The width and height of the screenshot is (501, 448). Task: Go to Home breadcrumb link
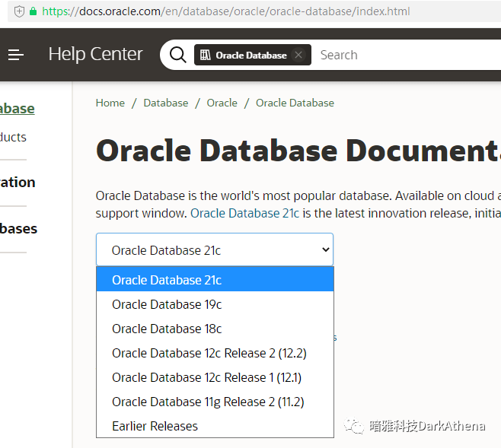[110, 103]
